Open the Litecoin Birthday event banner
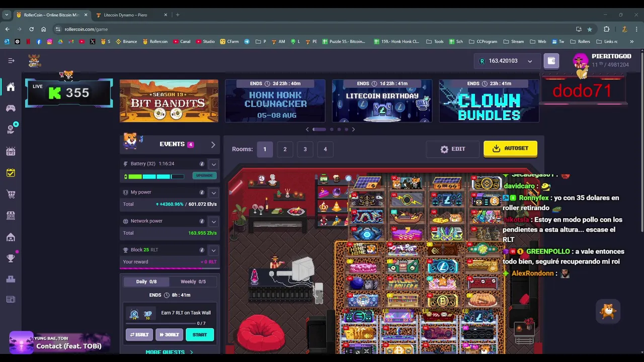Viewport: 644px width, 362px height. (382, 101)
